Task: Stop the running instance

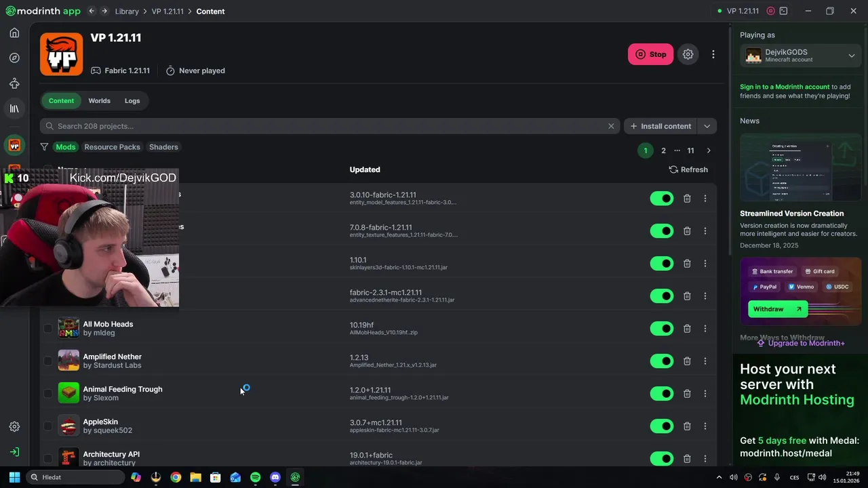Action: pyautogui.click(x=650, y=54)
